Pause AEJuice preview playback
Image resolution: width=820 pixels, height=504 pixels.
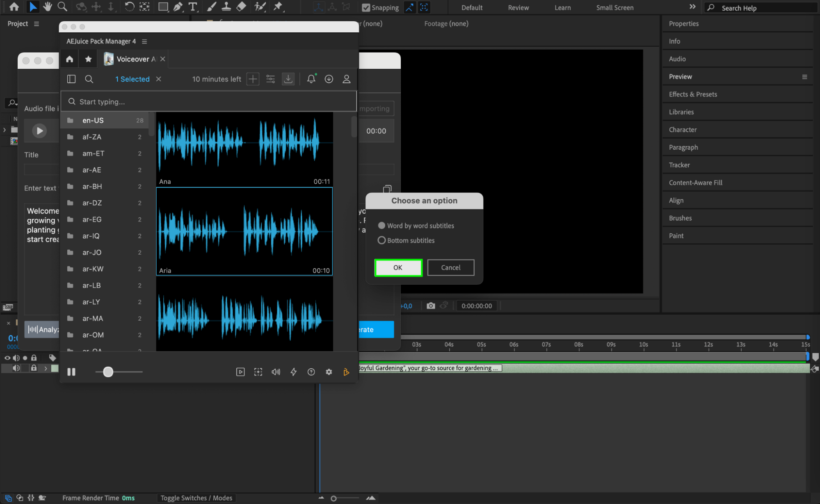(x=71, y=372)
